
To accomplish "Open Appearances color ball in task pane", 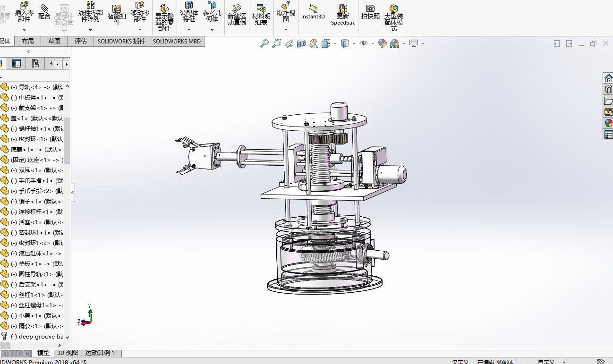I will pos(608,123).
